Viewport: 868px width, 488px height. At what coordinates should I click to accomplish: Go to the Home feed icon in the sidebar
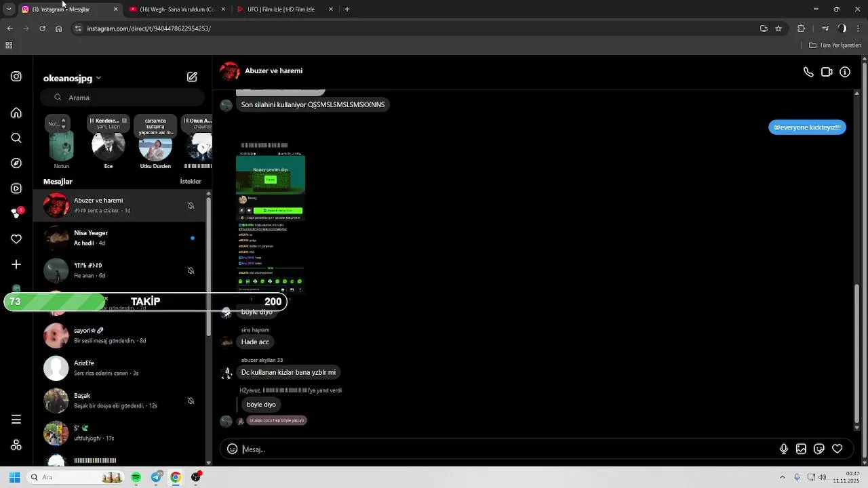click(x=16, y=113)
